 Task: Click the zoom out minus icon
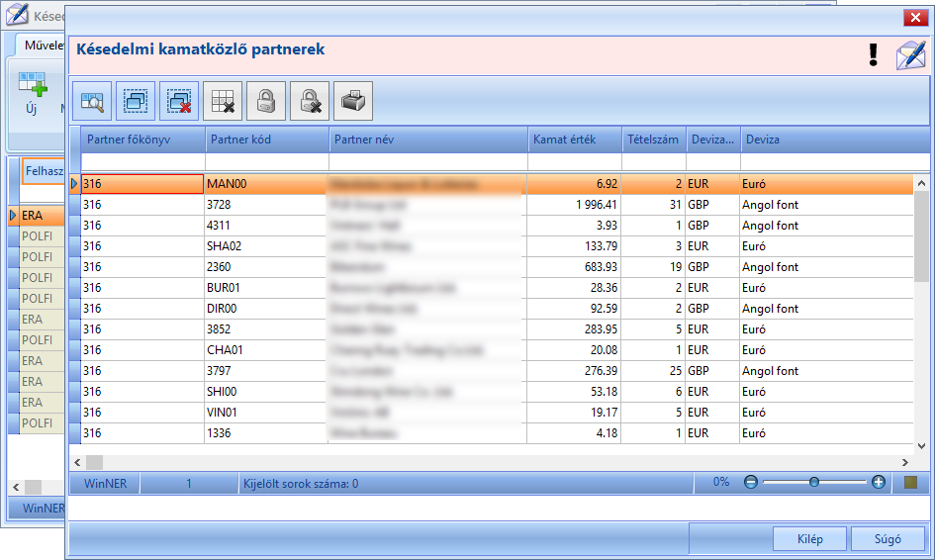coord(751,482)
